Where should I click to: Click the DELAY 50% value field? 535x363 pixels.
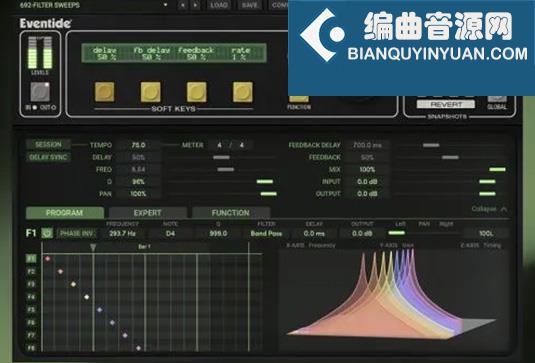[x=138, y=157]
